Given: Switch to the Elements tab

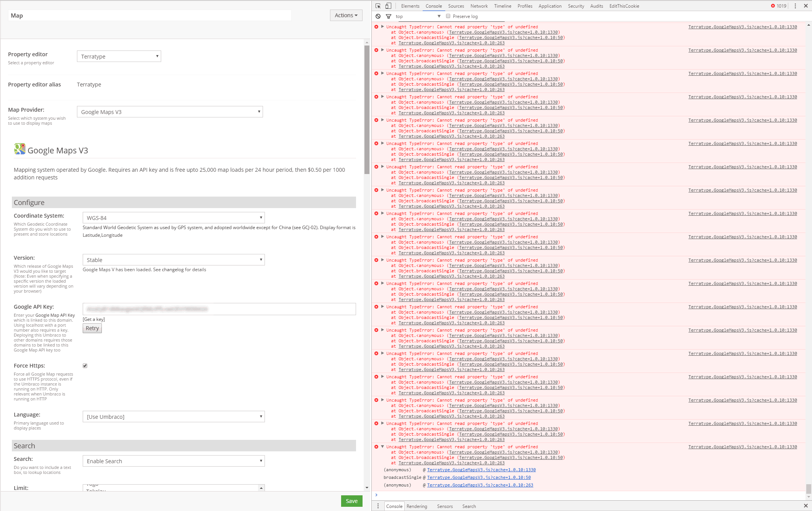Looking at the screenshot, I should (410, 6).
